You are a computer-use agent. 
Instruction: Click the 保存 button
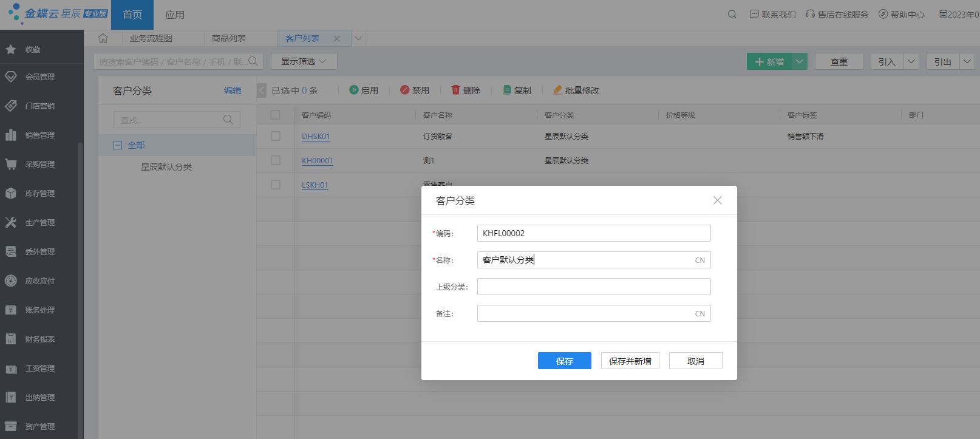pos(565,361)
